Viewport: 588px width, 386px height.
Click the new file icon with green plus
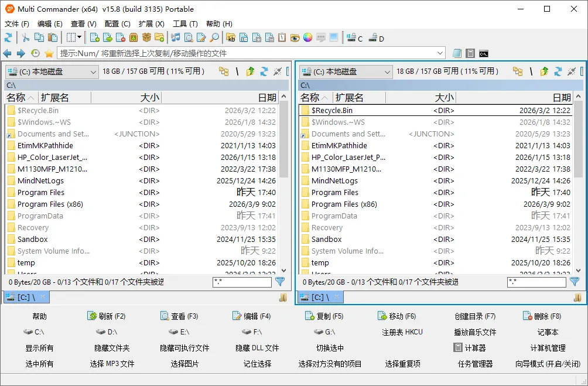[x=94, y=37]
